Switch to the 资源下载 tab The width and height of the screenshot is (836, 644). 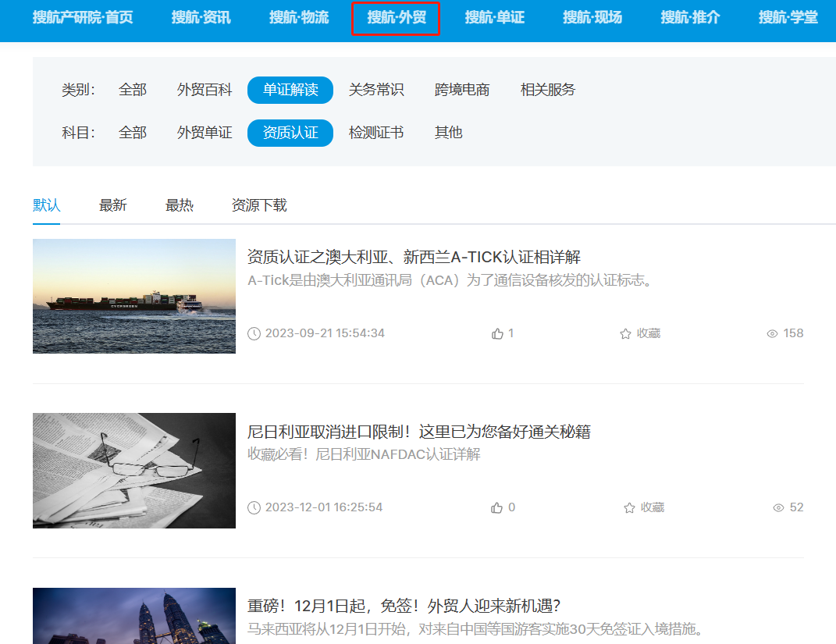pyautogui.click(x=259, y=206)
